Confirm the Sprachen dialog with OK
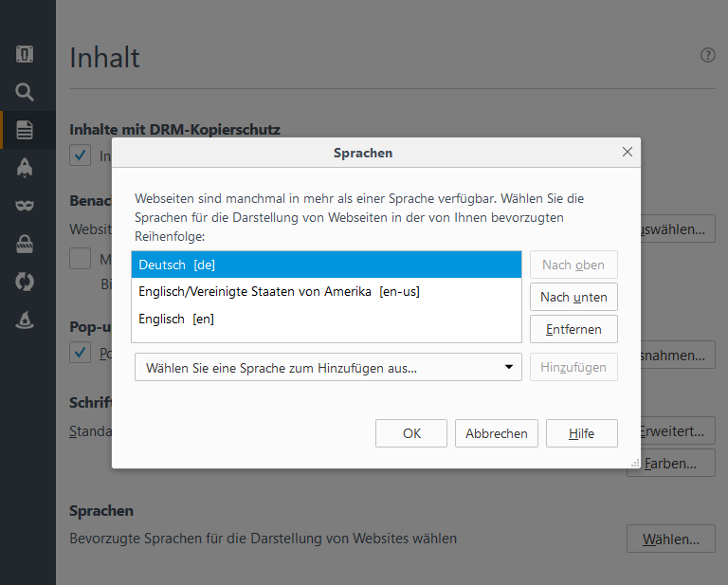 coord(411,433)
